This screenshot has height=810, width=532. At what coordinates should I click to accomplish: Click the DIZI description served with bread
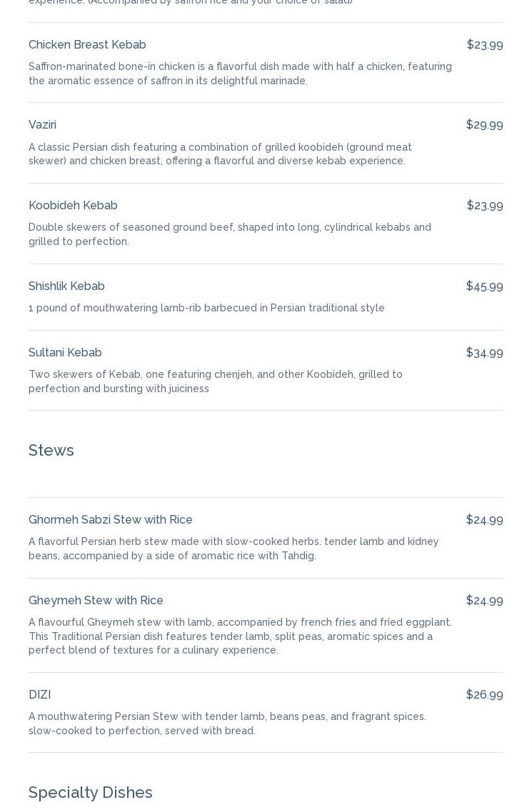pos(227,724)
